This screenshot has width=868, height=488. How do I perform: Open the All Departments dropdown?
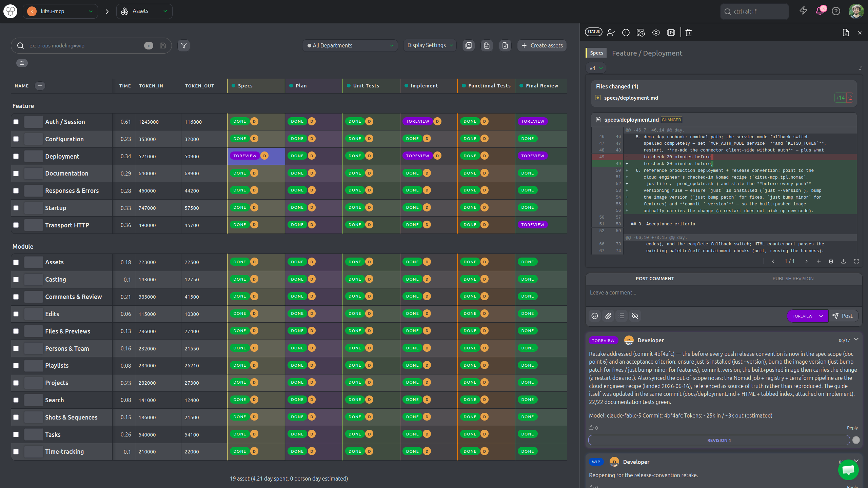click(350, 45)
